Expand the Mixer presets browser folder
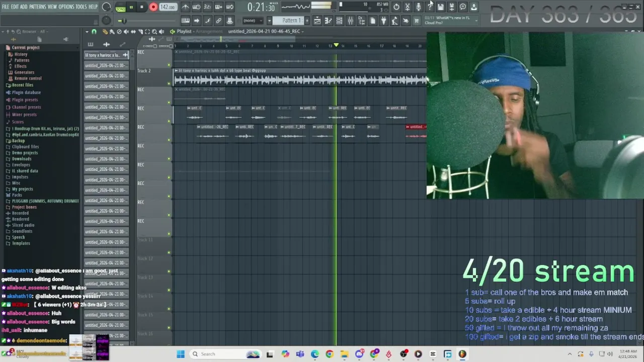Viewport: 644px width, 362px height. pos(24,115)
